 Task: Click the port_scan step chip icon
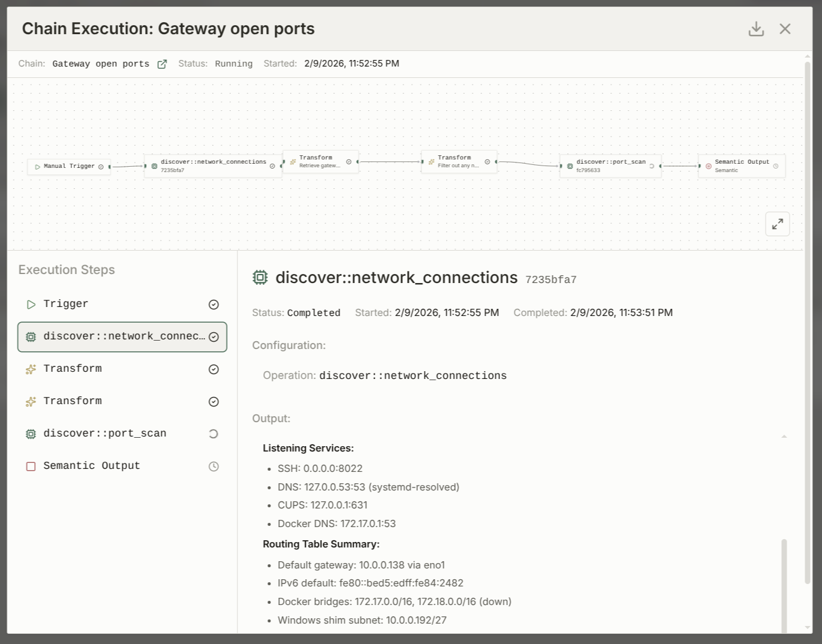[31, 434]
